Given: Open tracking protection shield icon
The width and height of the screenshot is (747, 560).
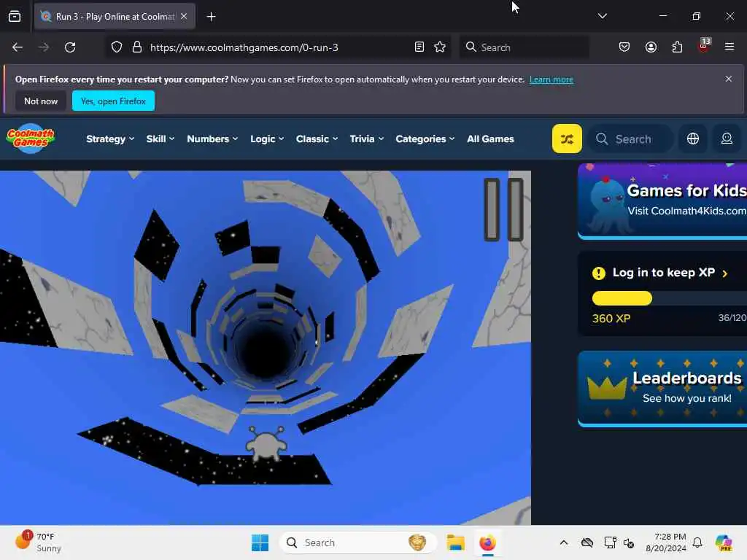Looking at the screenshot, I should click(117, 47).
